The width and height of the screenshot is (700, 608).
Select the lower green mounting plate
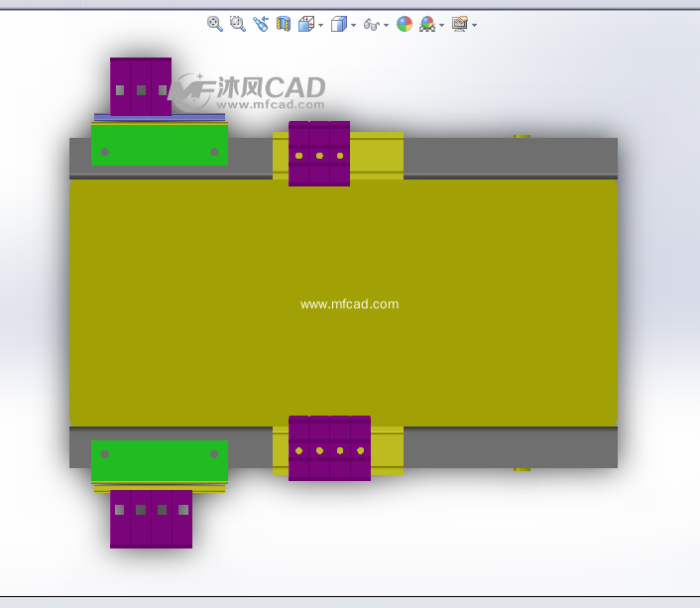[159, 460]
